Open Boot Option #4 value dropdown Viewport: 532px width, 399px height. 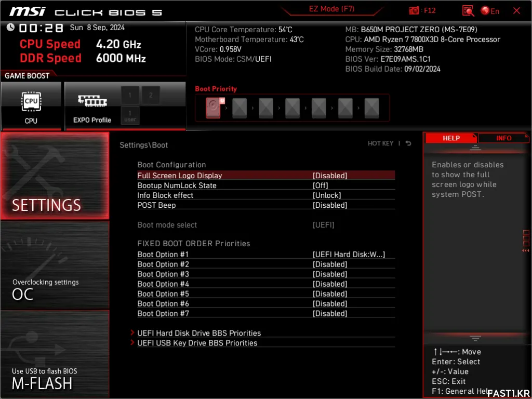[330, 284]
